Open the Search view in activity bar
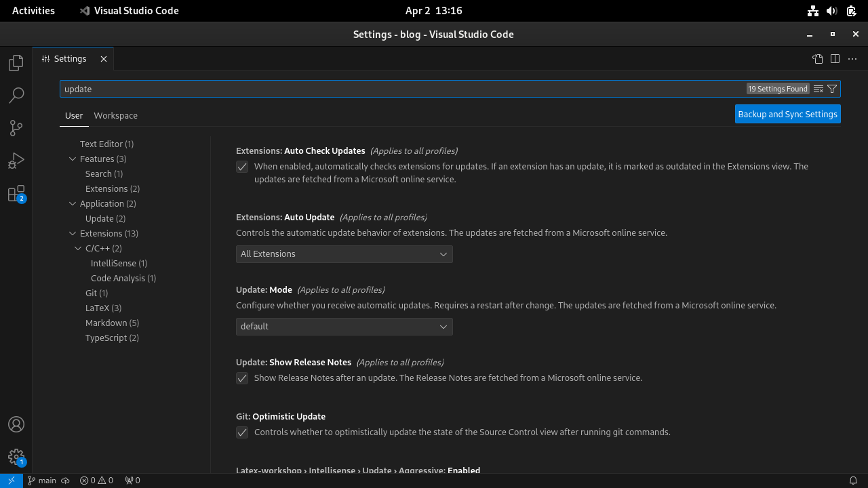The width and height of the screenshot is (868, 488). [16, 95]
